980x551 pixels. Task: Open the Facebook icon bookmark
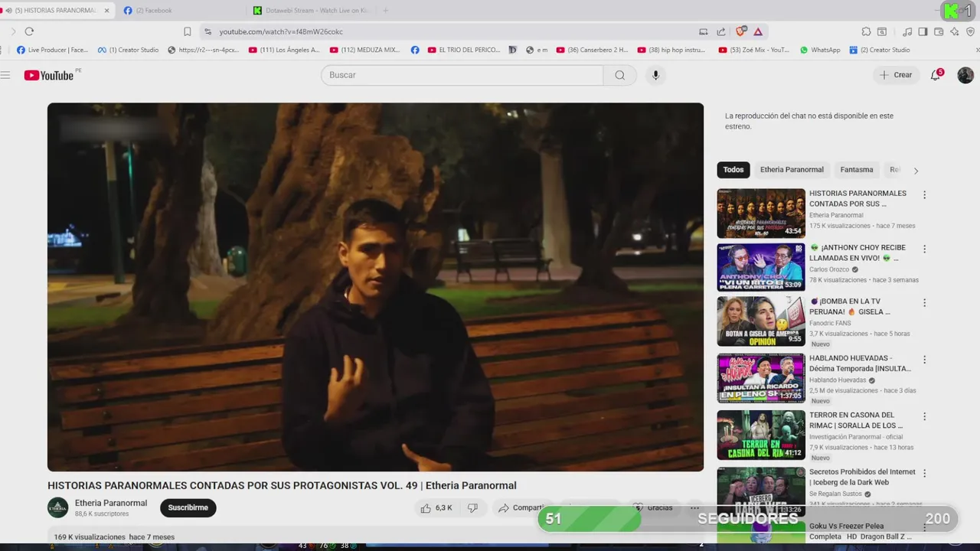pos(415,50)
